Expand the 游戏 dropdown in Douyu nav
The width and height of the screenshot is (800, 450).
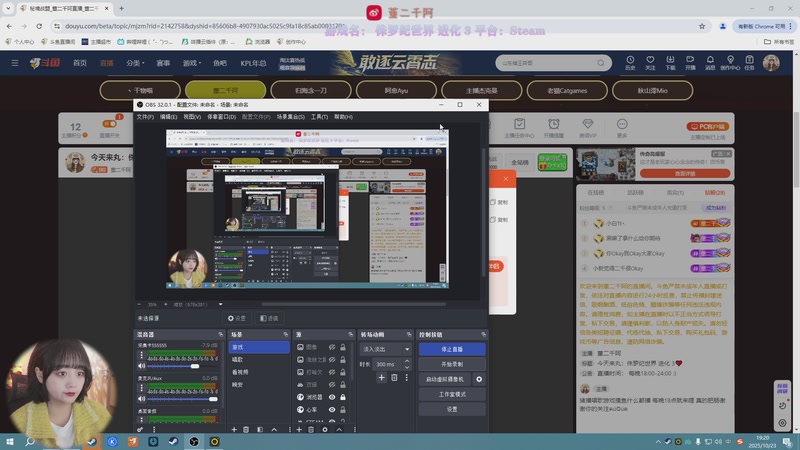point(192,63)
